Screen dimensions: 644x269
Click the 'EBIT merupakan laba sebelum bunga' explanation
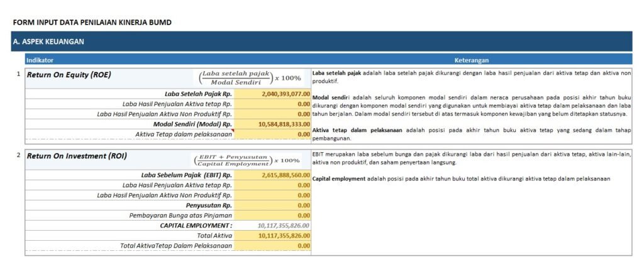click(x=472, y=158)
